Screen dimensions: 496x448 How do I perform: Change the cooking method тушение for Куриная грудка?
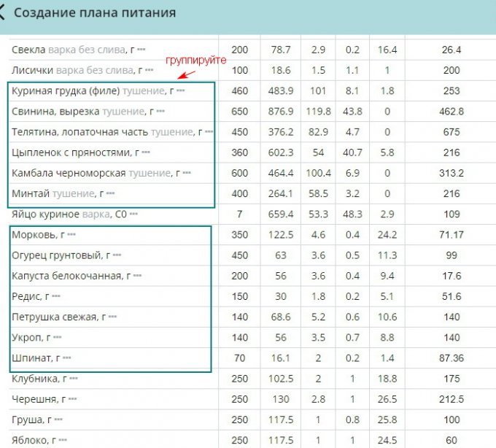pos(143,91)
